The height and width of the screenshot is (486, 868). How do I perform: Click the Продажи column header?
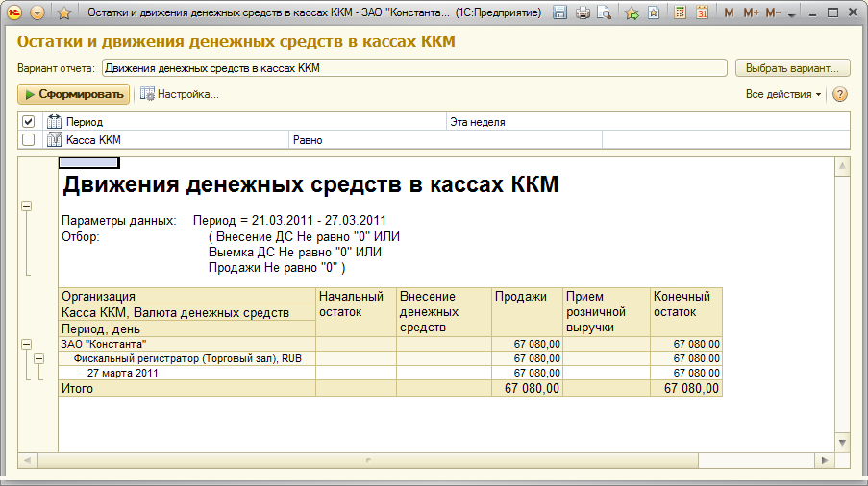click(x=527, y=312)
